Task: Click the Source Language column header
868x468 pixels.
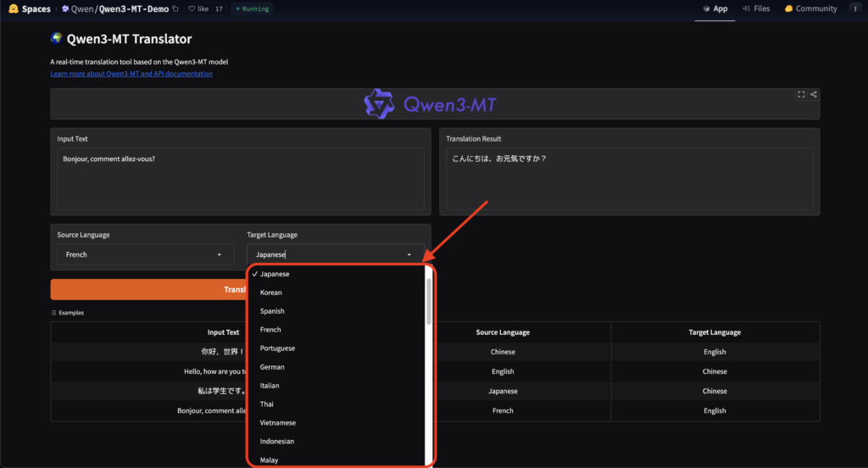Action: tap(503, 332)
